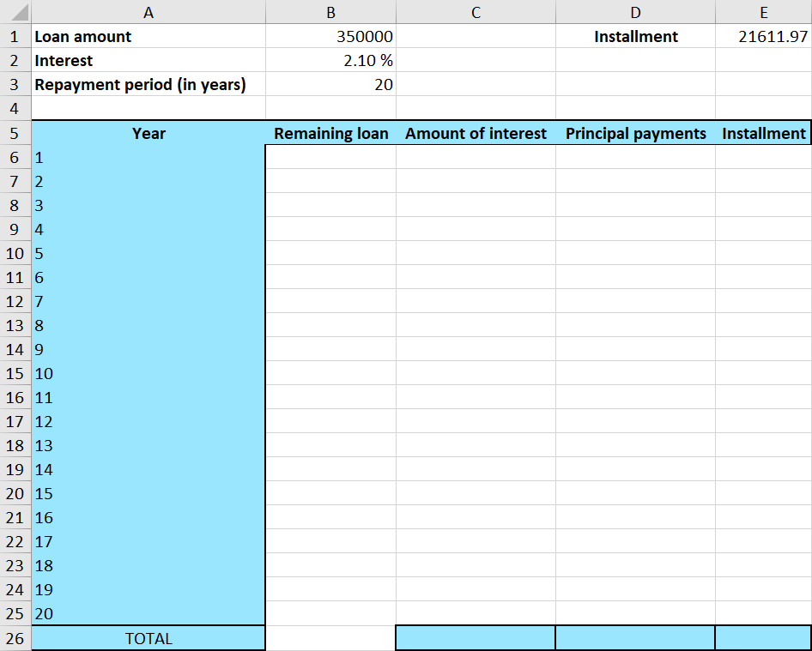This screenshot has height=651, width=812.
Task: Click the 'TOTAL' cell
Action: pyautogui.click(x=148, y=638)
